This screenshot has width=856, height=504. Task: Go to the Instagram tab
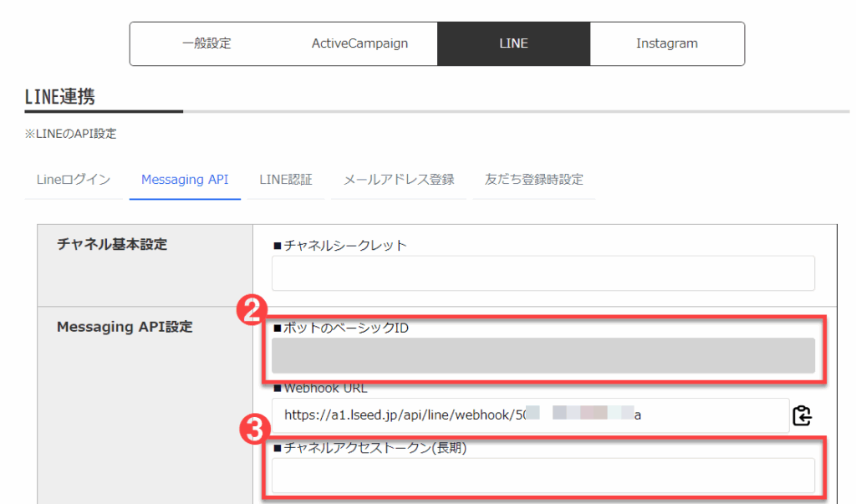666,43
